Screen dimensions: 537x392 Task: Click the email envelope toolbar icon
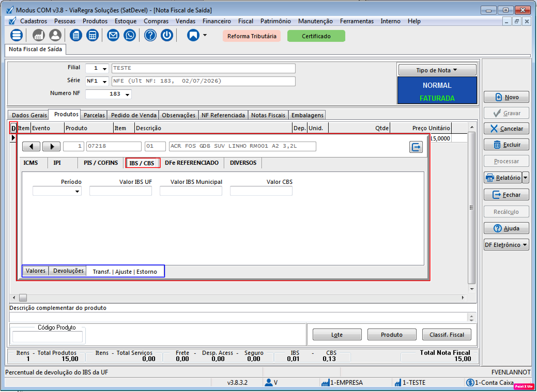point(113,35)
